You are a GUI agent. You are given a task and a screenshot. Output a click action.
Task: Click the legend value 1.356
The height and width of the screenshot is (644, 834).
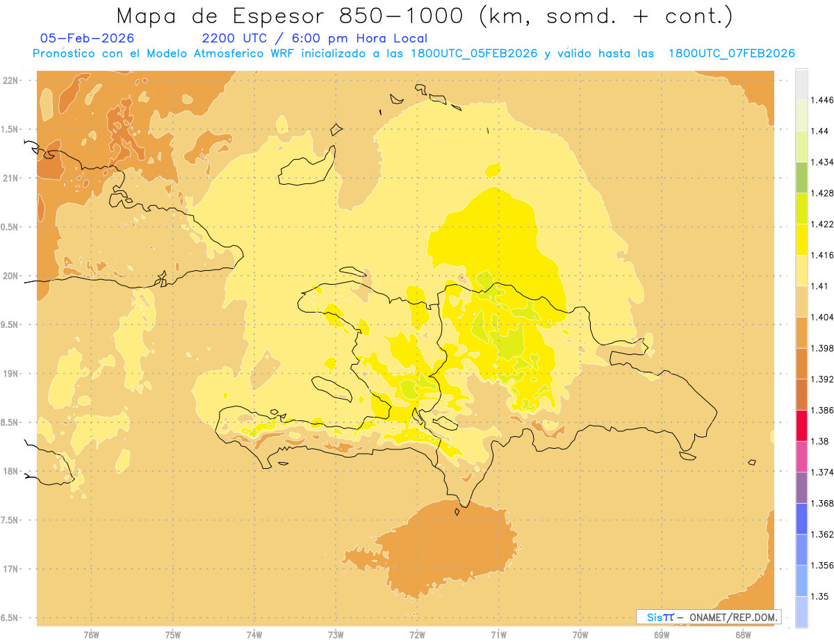(x=824, y=565)
